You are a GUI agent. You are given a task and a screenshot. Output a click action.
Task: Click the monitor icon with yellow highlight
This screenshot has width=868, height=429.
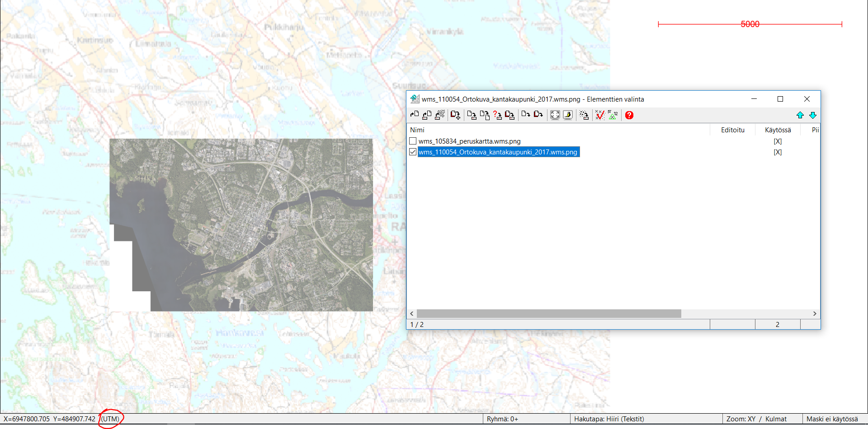[568, 115]
